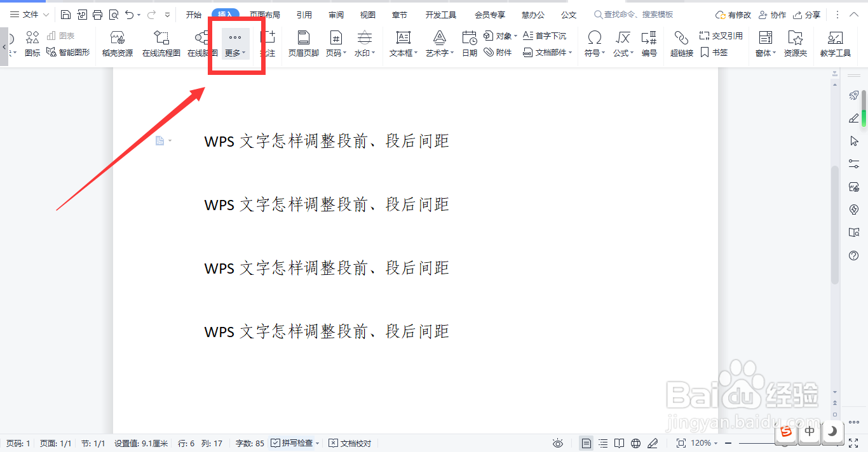Image resolution: width=868 pixels, height=452 pixels.
Task: Click the 有修改 sync status button
Action: (x=733, y=15)
